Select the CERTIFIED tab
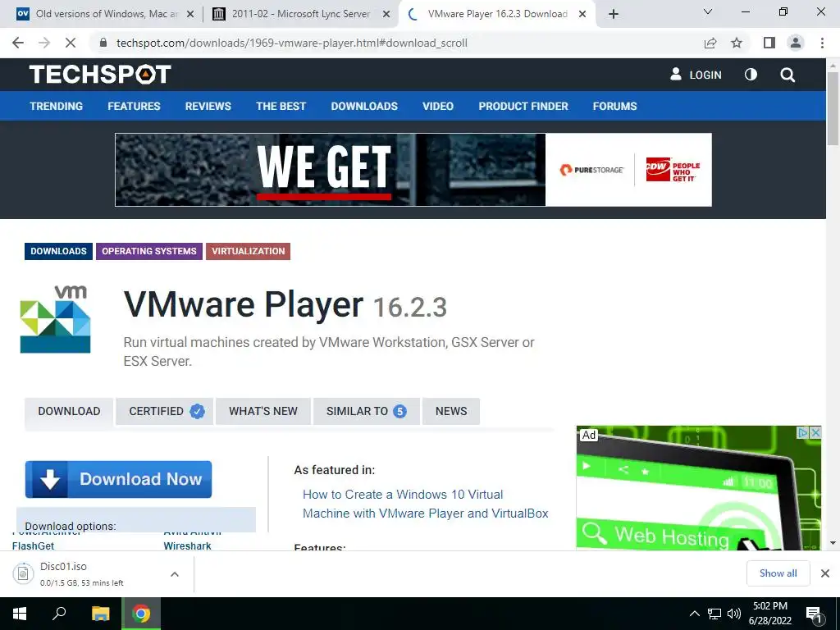The height and width of the screenshot is (630, 840). click(164, 412)
